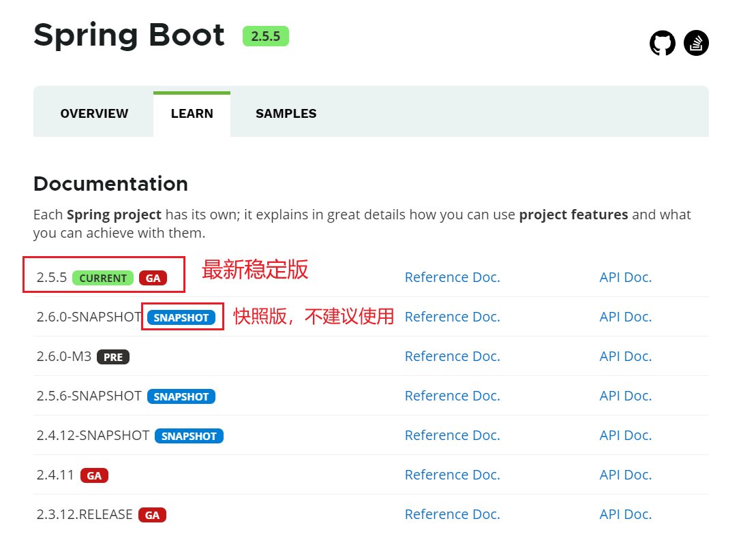Open Reference Doc. for version 2.5.5
Viewport: 756px width, 534px height.
tap(452, 277)
